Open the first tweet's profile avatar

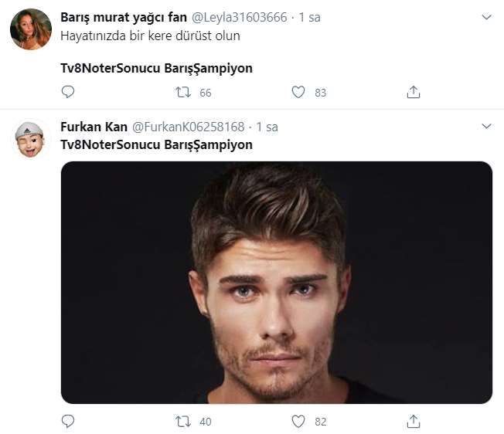coord(31,30)
